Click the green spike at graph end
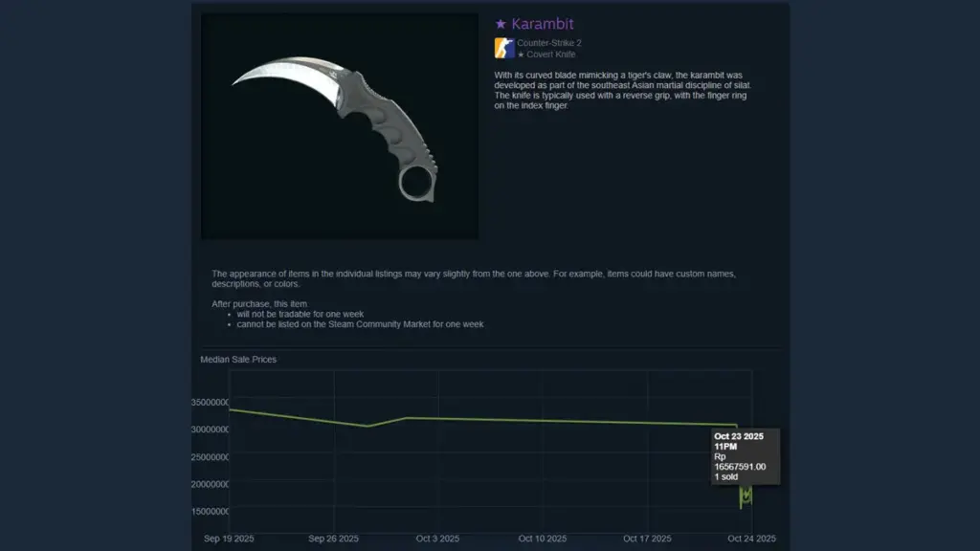The image size is (980, 551). (745, 497)
